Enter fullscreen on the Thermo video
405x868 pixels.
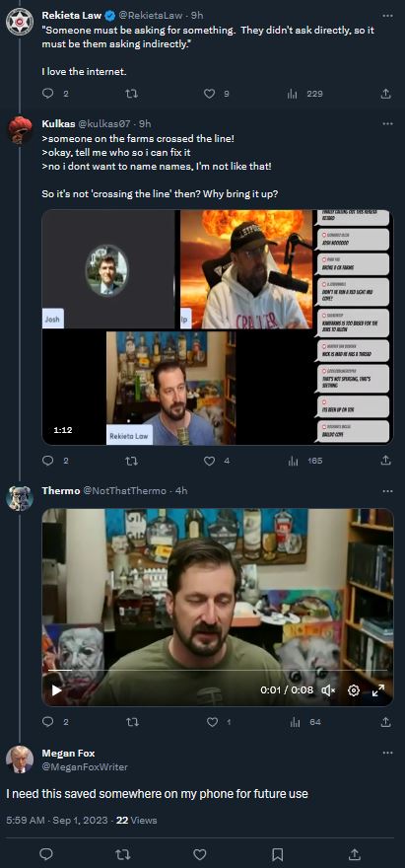coord(378,690)
